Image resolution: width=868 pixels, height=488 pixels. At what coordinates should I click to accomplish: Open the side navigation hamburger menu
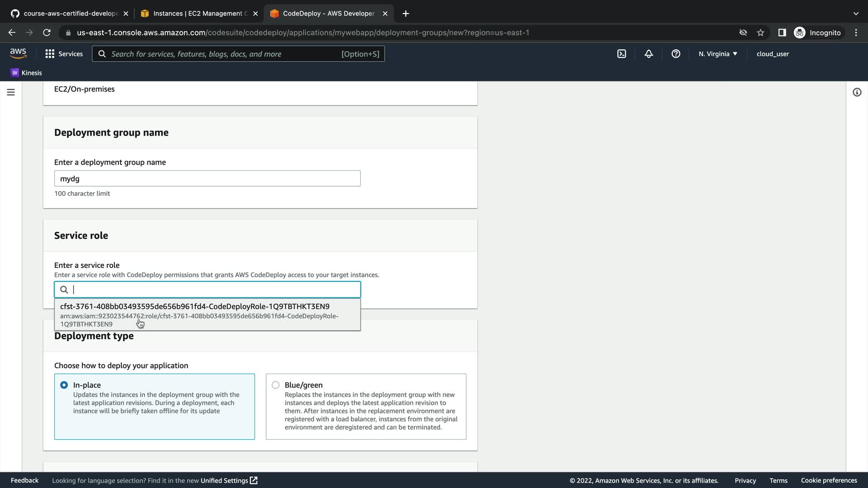11,92
